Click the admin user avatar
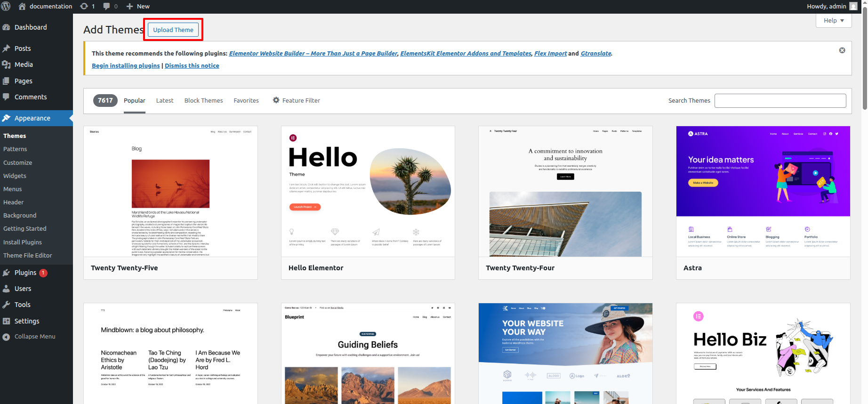Image resolution: width=868 pixels, height=404 pixels. pyautogui.click(x=853, y=6)
